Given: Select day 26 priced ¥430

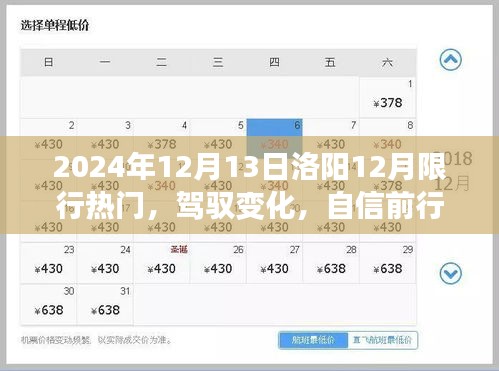Looking at the screenshot, I should 218,263.
